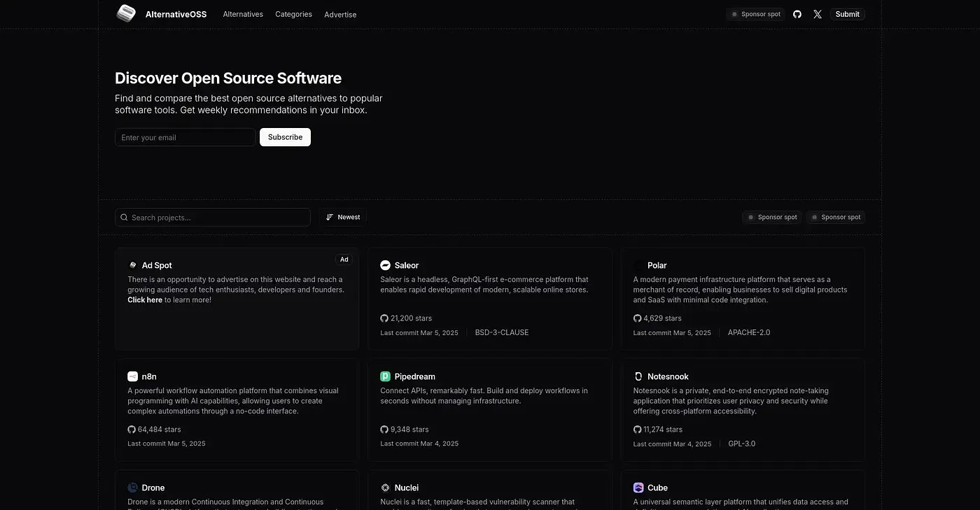Open the Alternatives menu item

[243, 14]
